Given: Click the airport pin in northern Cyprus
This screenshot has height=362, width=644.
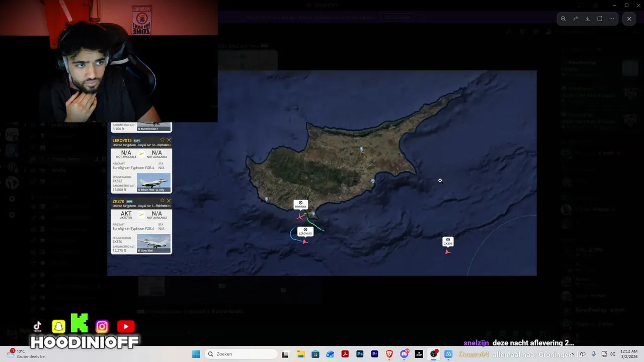Looking at the screenshot, I should tap(362, 149).
